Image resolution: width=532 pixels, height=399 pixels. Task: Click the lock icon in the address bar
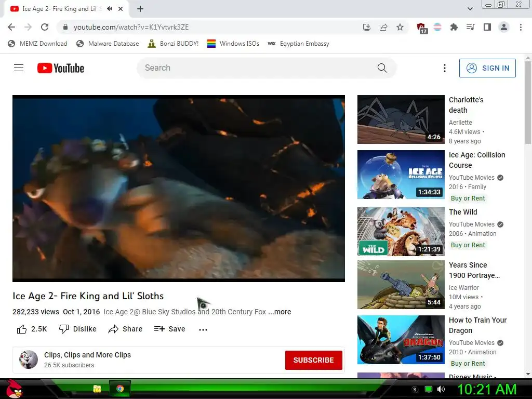(x=65, y=27)
